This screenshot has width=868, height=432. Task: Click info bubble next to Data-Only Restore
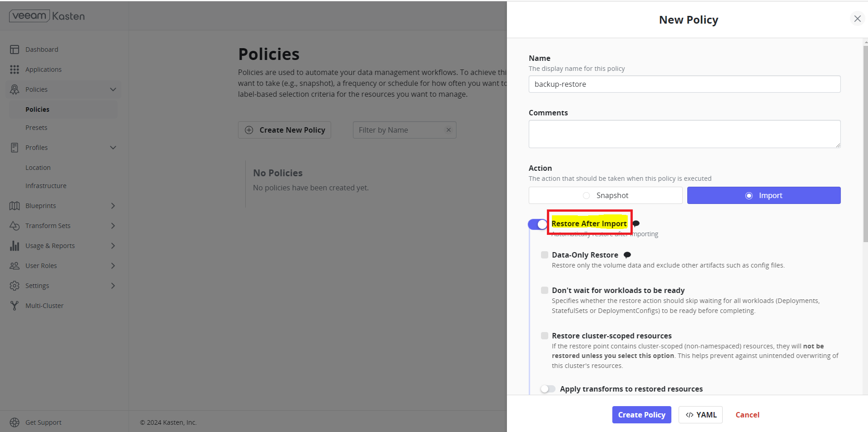pos(627,255)
